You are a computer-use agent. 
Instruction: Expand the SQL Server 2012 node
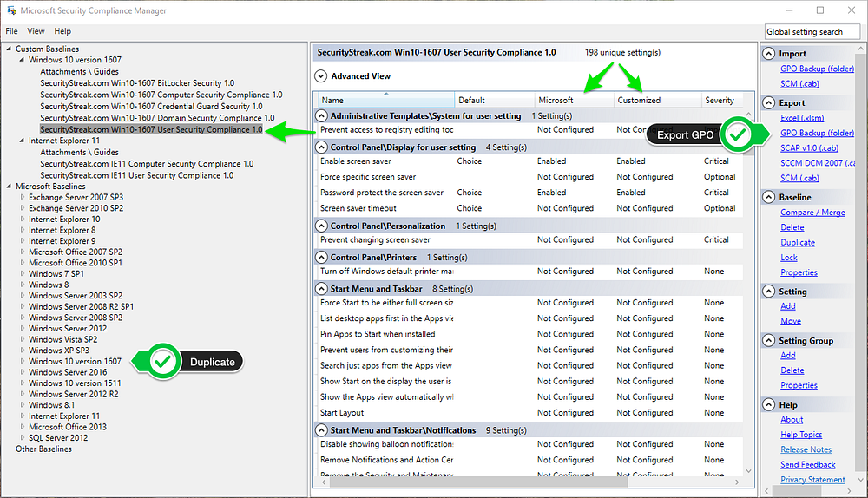23,437
